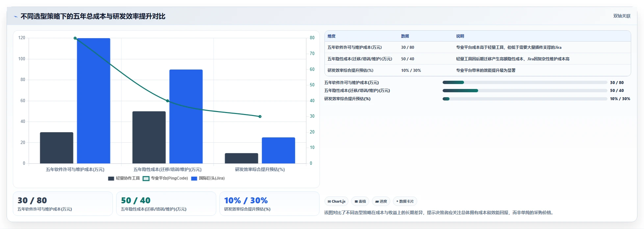Click the green line point at value 30
The image size is (644, 229).
click(260, 116)
